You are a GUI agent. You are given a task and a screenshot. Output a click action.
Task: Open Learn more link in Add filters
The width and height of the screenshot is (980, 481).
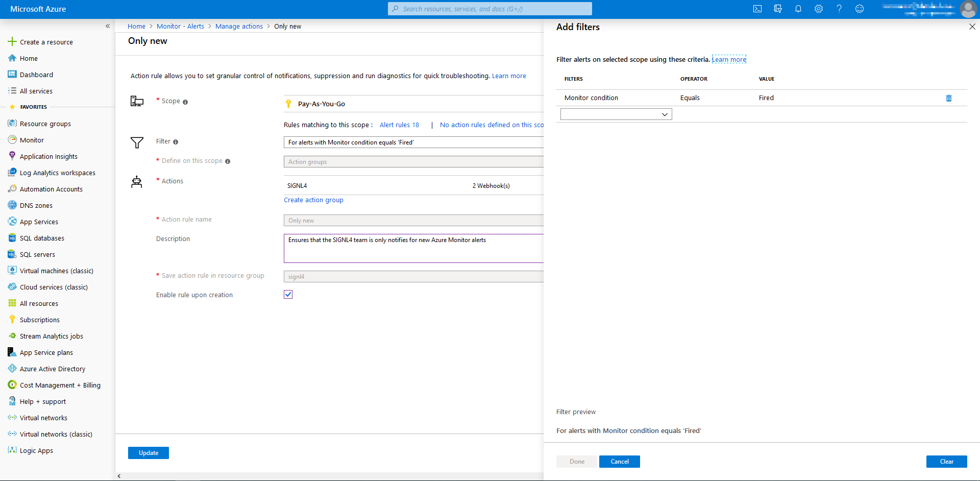(x=729, y=59)
